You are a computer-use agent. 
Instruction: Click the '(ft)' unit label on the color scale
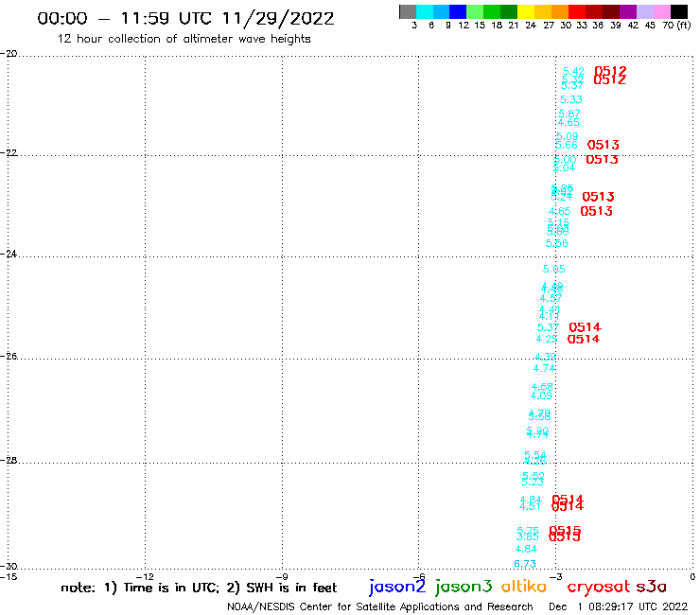[684, 25]
